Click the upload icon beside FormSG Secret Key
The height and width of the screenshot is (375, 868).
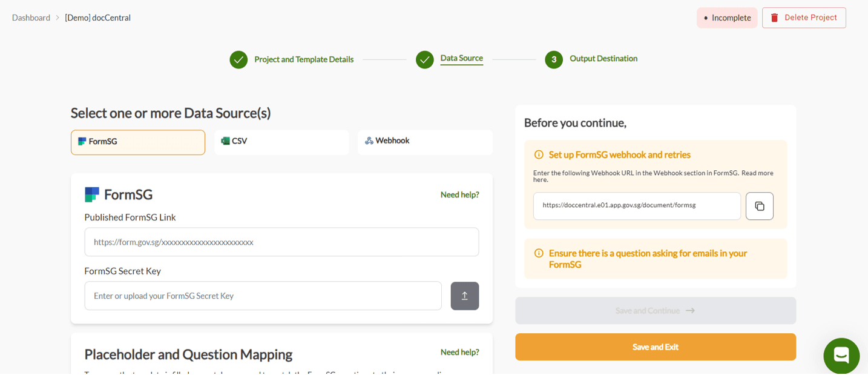pos(464,296)
